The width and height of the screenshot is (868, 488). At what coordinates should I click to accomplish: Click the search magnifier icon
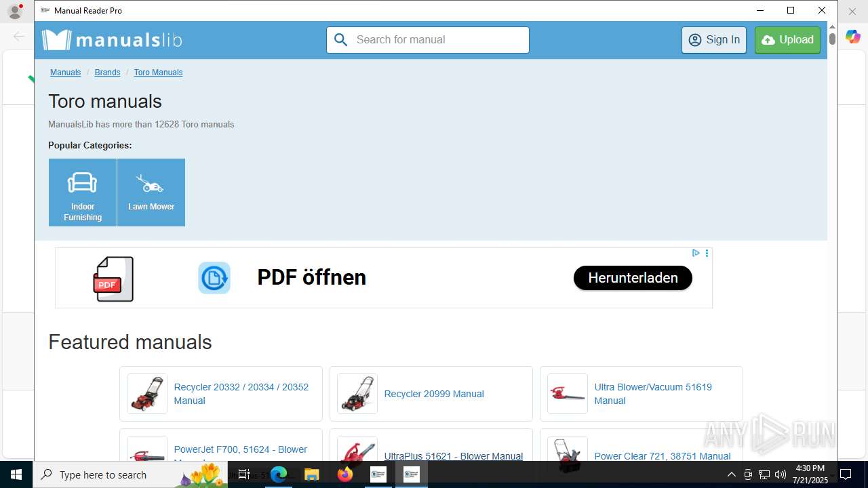click(x=340, y=40)
